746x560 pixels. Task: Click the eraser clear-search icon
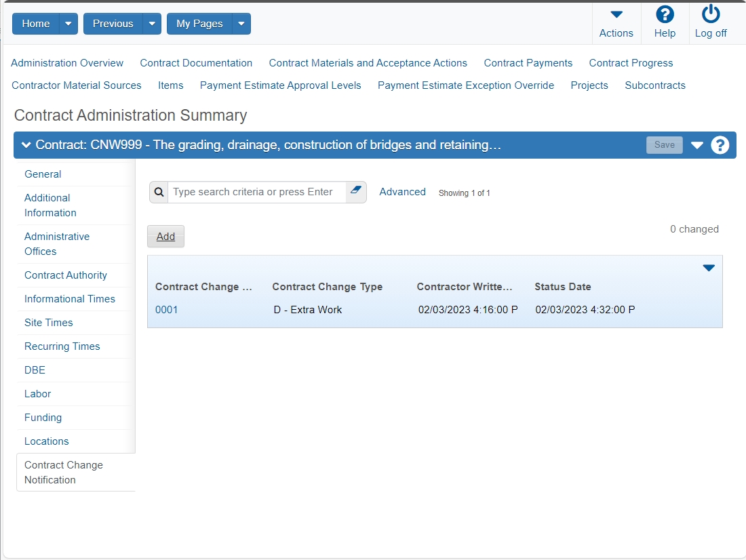[356, 191]
